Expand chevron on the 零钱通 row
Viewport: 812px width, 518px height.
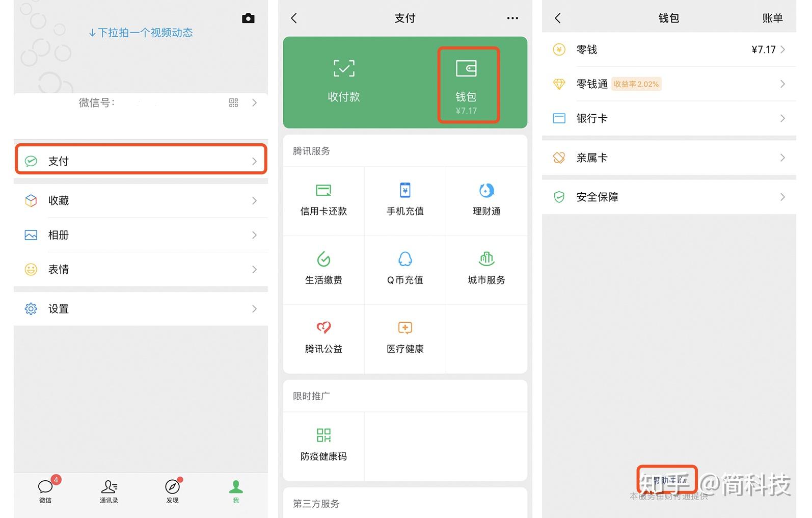783,84
